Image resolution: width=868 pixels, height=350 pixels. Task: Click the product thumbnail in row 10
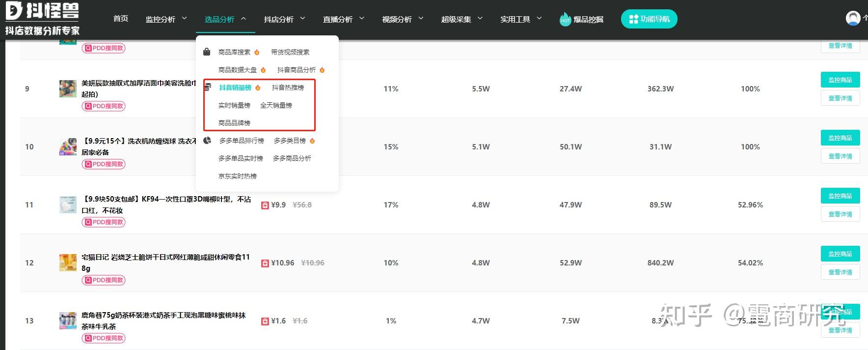[68, 146]
